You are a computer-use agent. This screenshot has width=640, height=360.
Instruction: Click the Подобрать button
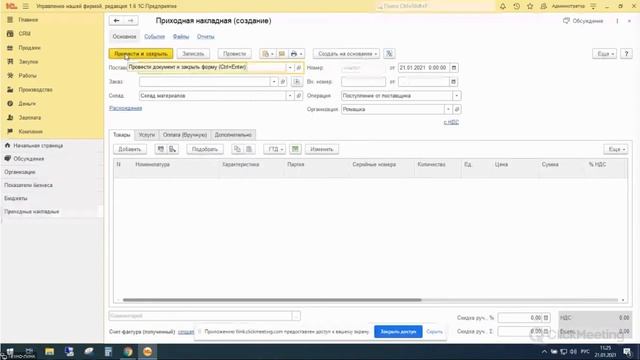tap(205, 149)
